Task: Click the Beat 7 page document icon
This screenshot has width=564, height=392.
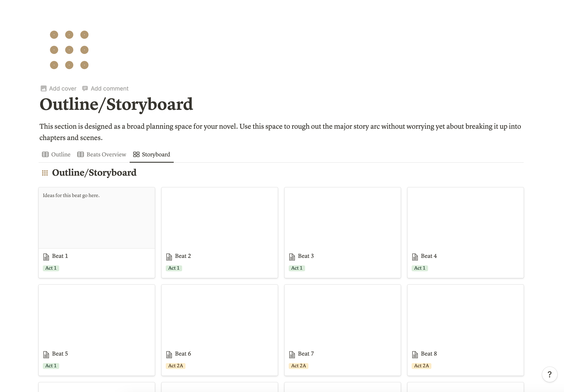Action: point(292,354)
